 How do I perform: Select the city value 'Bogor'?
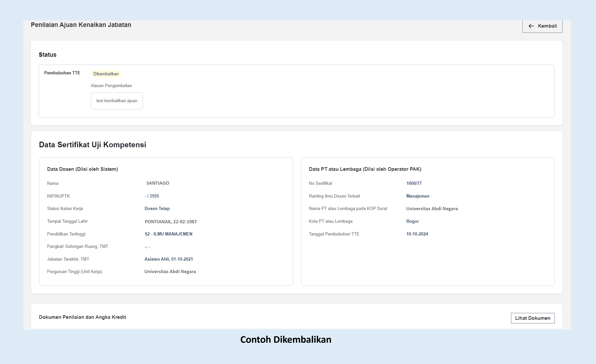(x=413, y=221)
